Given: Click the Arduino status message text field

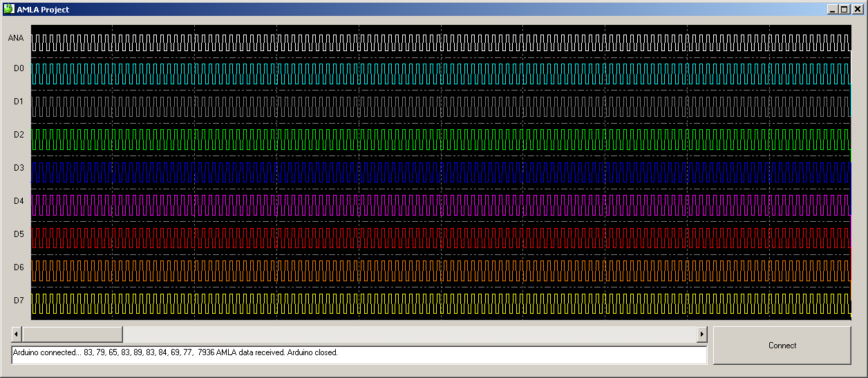Looking at the screenshot, I should tap(359, 355).
